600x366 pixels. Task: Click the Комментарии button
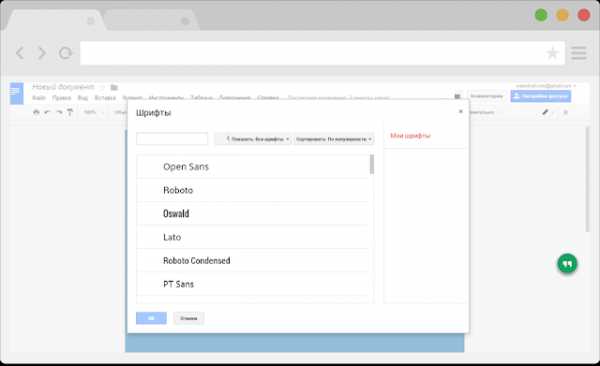pyautogui.click(x=486, y=96)
